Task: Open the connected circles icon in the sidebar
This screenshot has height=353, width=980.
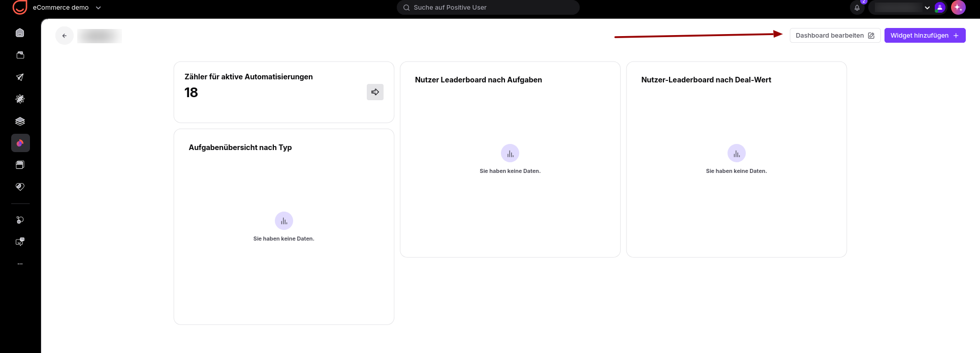Action: (x=20, y=220)
